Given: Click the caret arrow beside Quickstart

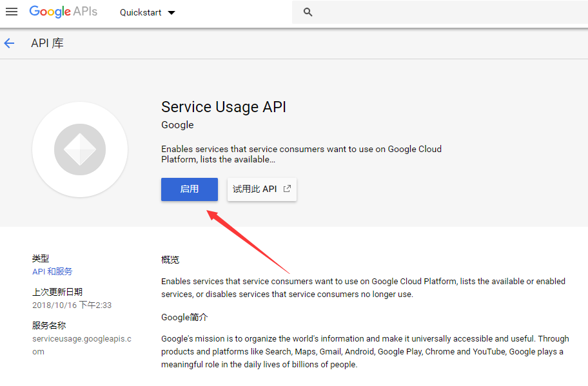Looking at the screenshot, I should coord(171,13).
